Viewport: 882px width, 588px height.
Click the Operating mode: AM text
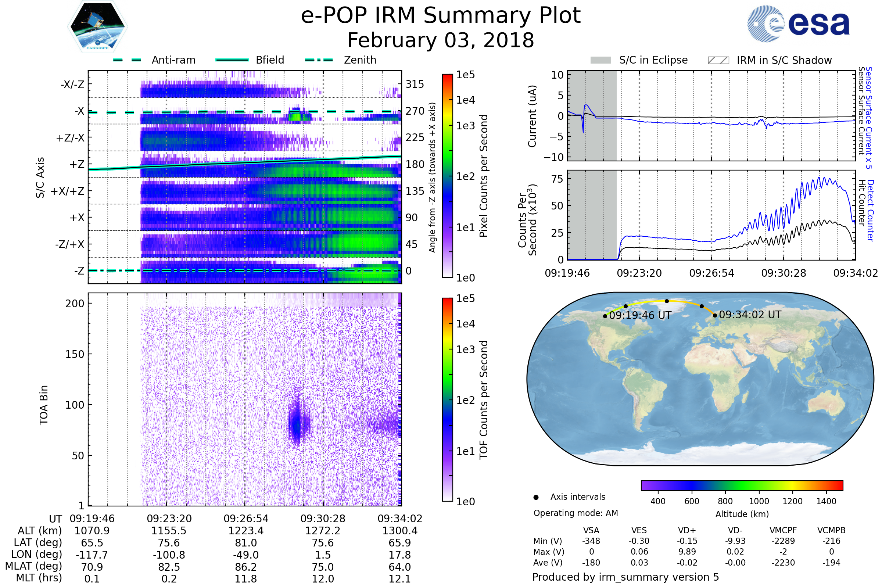pos(576,513)
